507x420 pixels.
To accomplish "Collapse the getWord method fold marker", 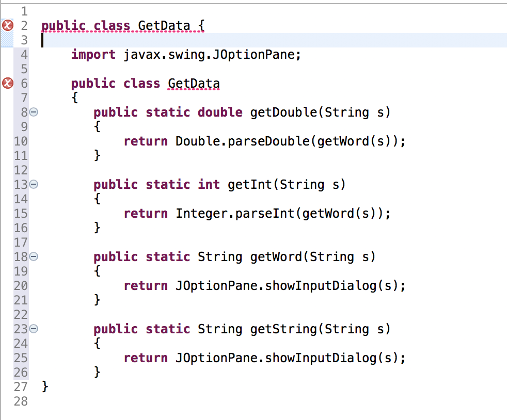I will click(33, 256).
